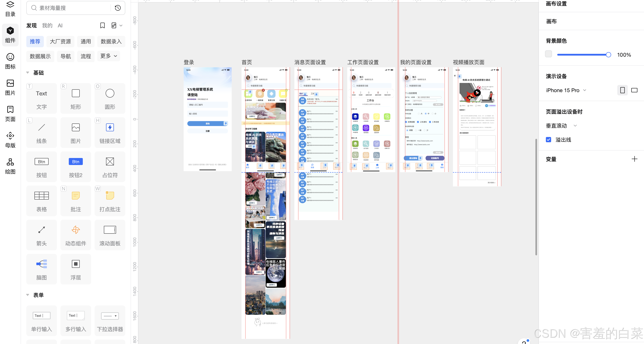Filter components by 大厂资源

[60, 42]
